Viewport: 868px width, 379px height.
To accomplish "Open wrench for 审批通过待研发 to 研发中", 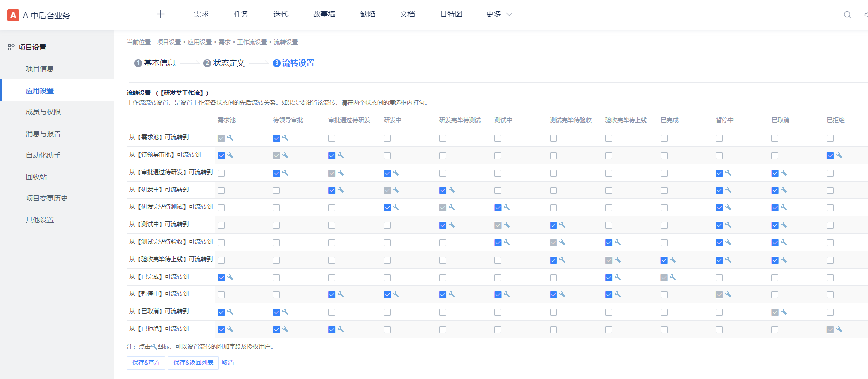I will tap(396, 173).
